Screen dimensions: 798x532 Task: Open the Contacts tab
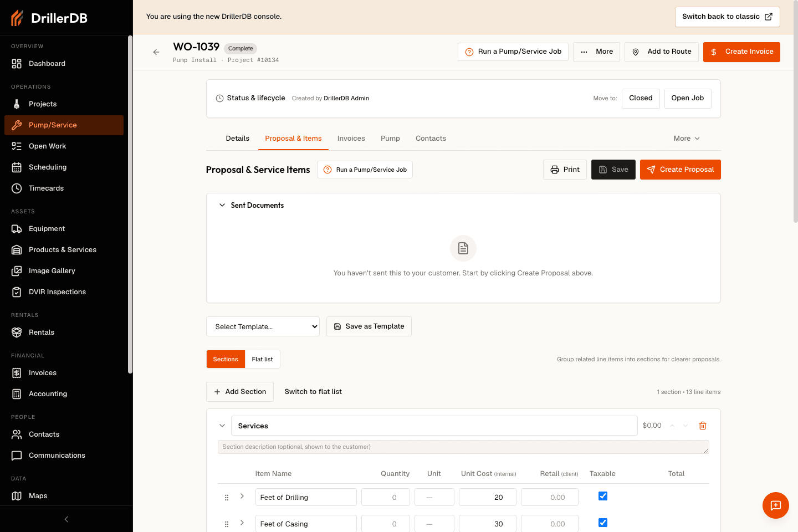click(431, 139)
